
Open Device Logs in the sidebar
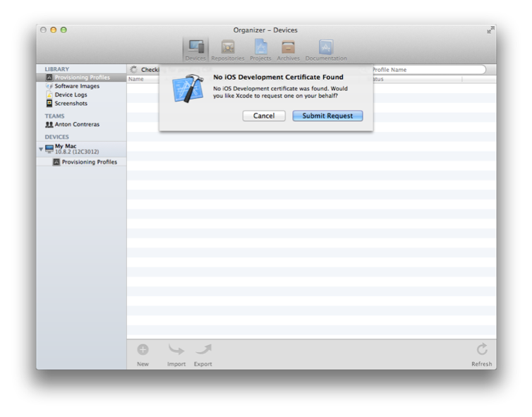pyautogui.click(x=71, y=95)
